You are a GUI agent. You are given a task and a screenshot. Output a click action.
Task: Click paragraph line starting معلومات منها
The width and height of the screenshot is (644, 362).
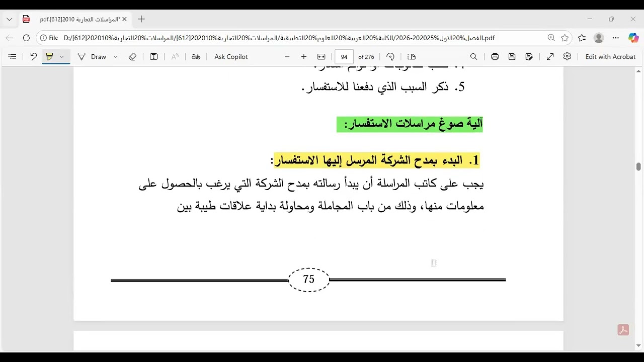tap(331, 206)
